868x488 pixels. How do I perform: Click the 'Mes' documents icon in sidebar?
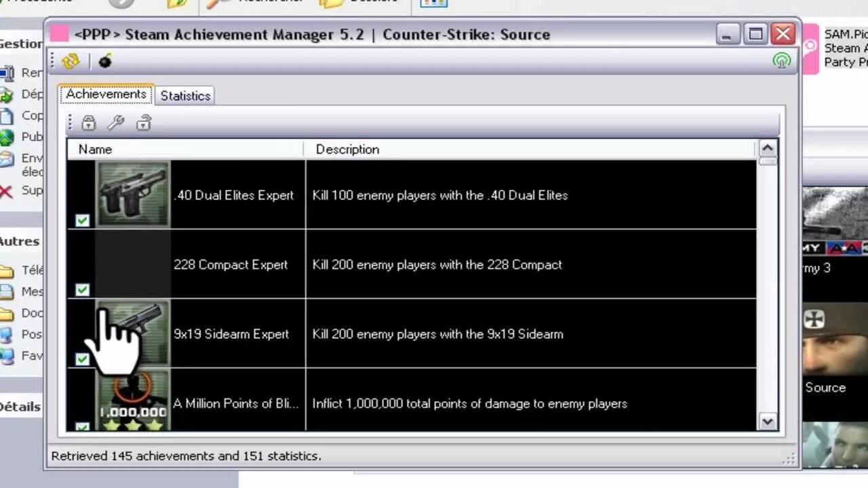(6, 293)
